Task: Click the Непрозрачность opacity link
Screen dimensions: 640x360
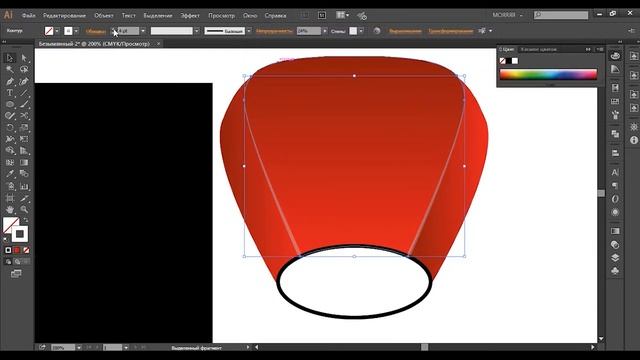Action: (274, 31)
